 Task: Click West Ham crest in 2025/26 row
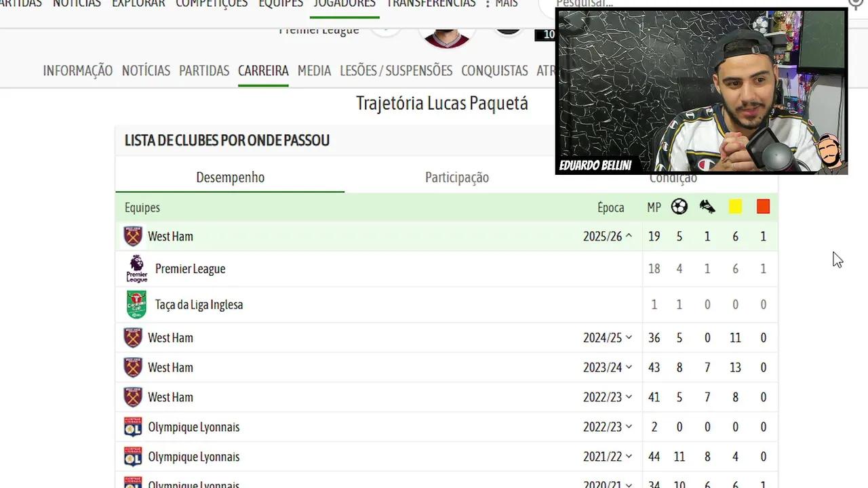pos(133,236)
